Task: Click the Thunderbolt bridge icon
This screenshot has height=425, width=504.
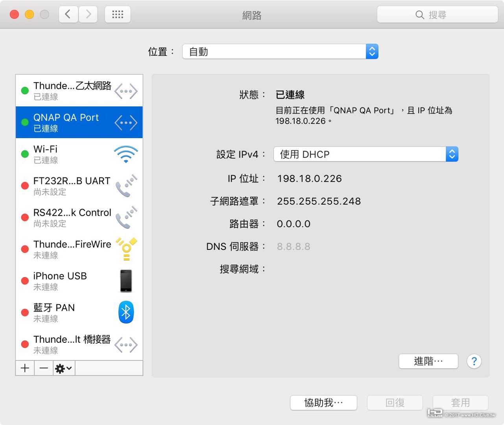Action: (x=126, y=345)
